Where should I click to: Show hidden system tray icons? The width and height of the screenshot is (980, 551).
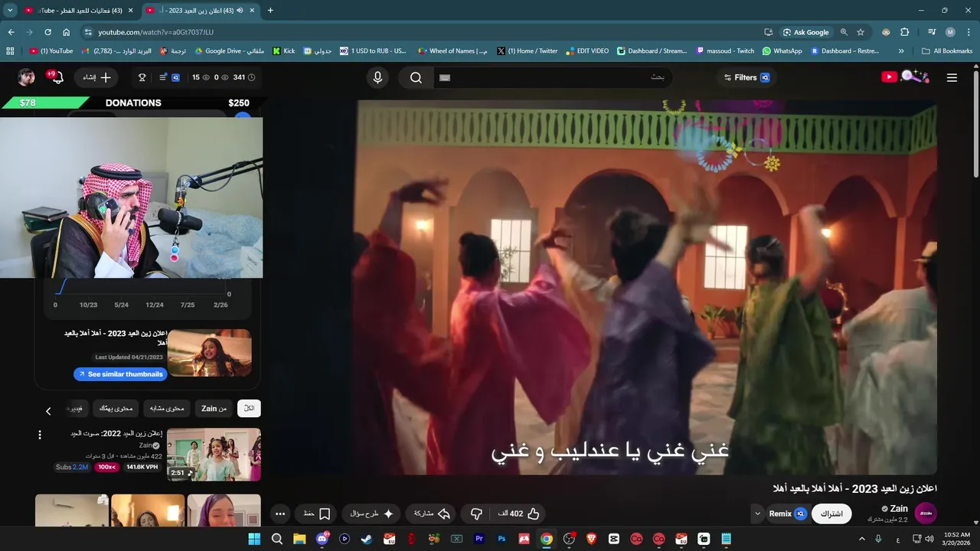coord(861,539)
